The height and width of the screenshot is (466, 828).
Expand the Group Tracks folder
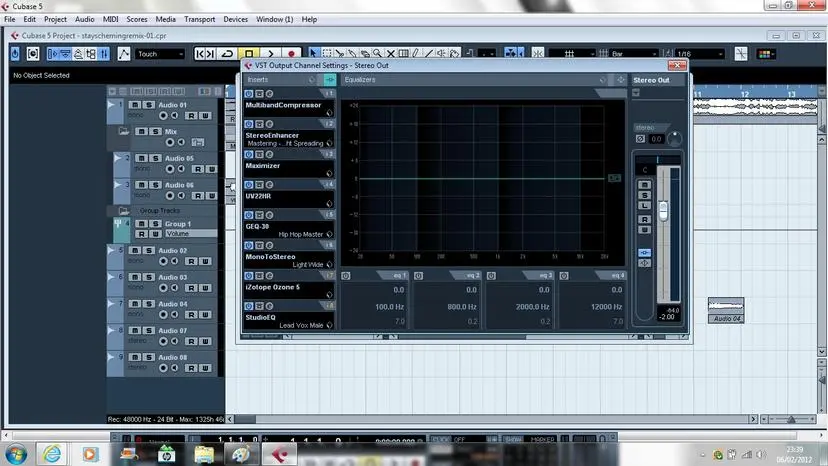124,211
